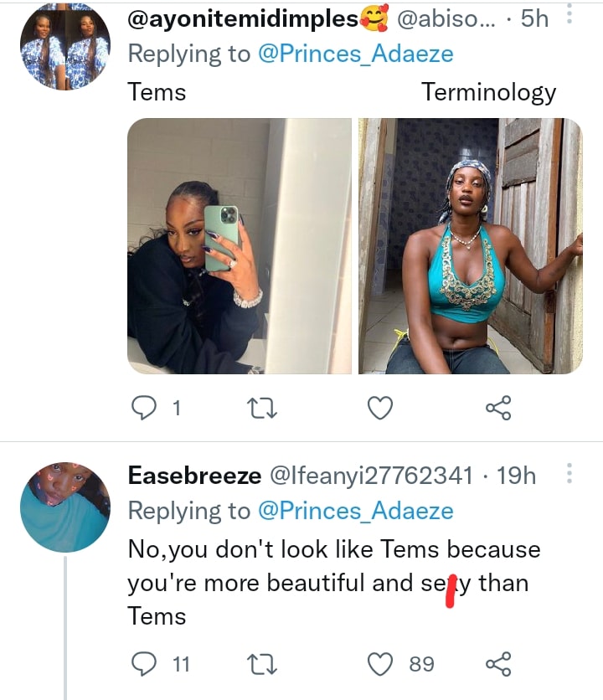603x700 pixels.
Task: Share the Tems Terminology tweet
Action: 497,408
